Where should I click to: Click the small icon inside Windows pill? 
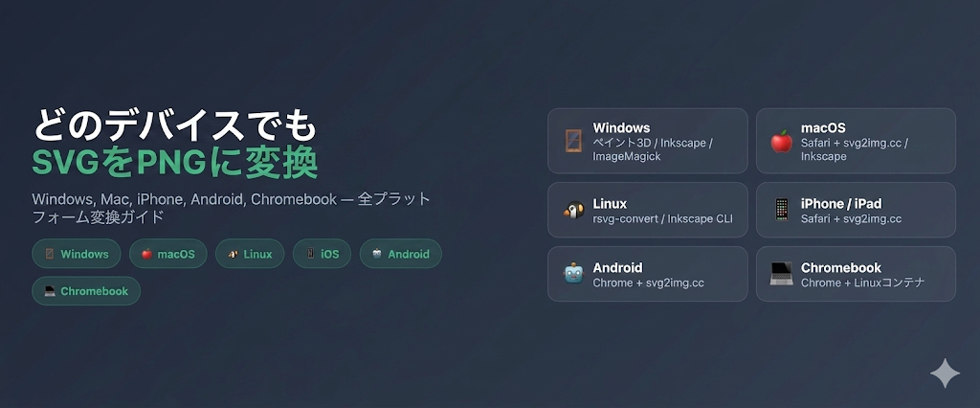[x=50, y=254]
